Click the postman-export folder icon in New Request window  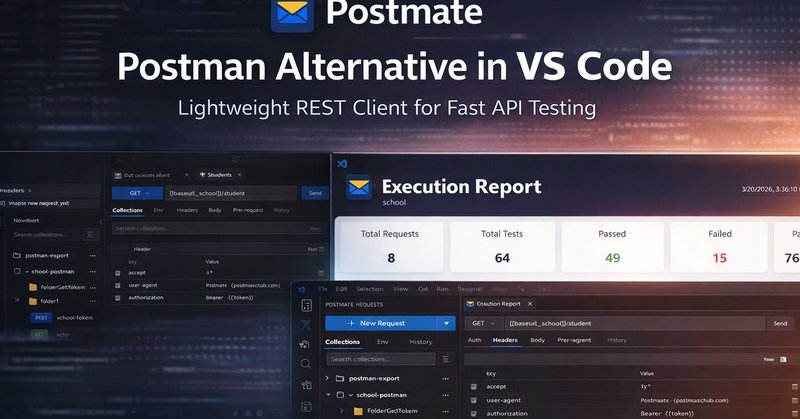(340, 379)
